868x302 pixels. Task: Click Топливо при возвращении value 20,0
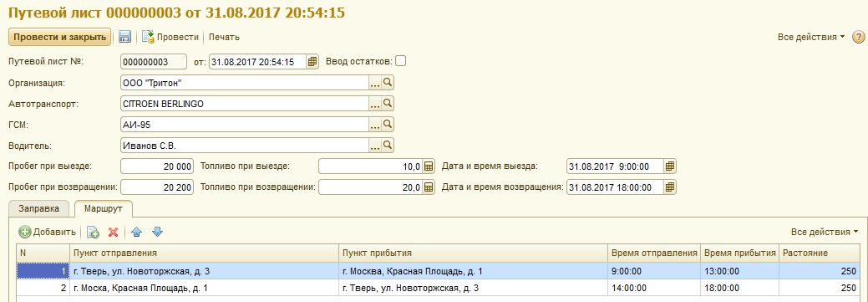pos(371,187)
